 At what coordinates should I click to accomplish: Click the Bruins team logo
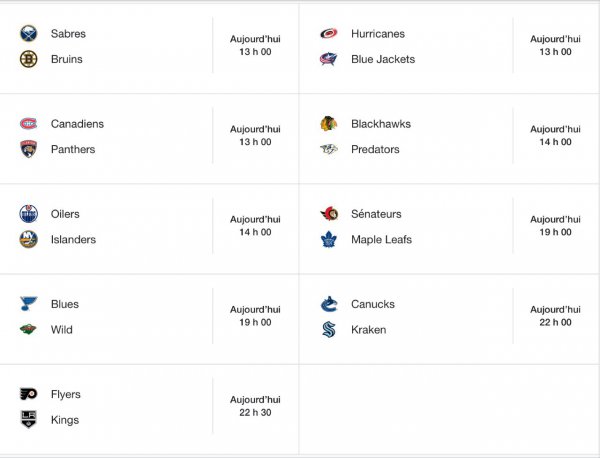[x=28, y=59]
